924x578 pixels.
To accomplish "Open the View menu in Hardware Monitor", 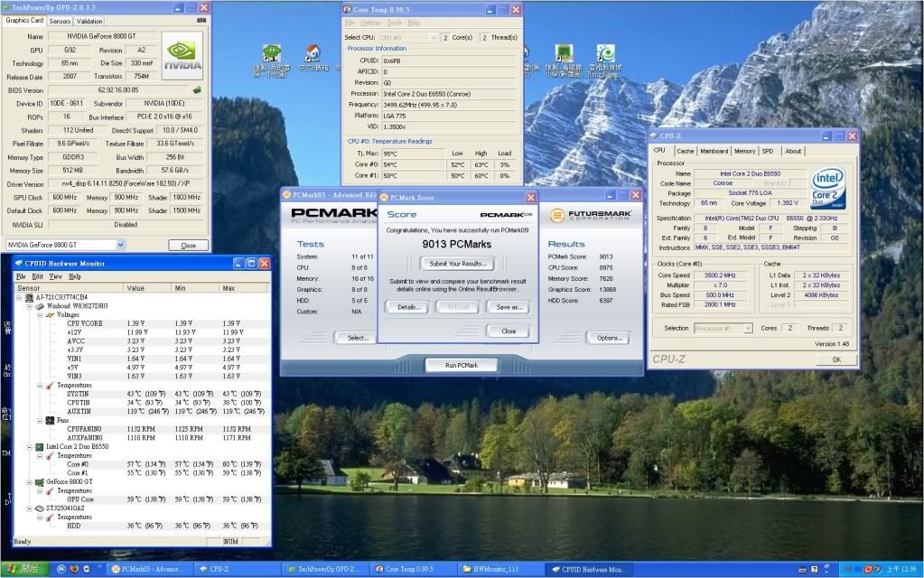I will click(x=55, y=276).
